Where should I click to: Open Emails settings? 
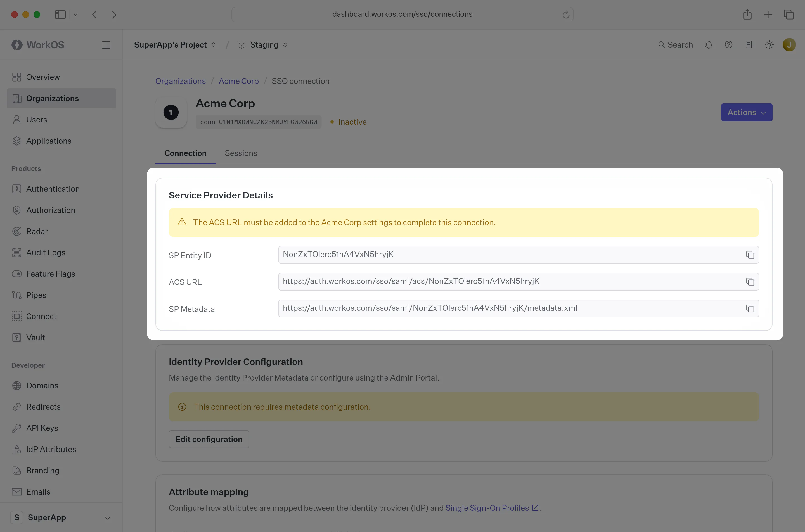[61, 492]
